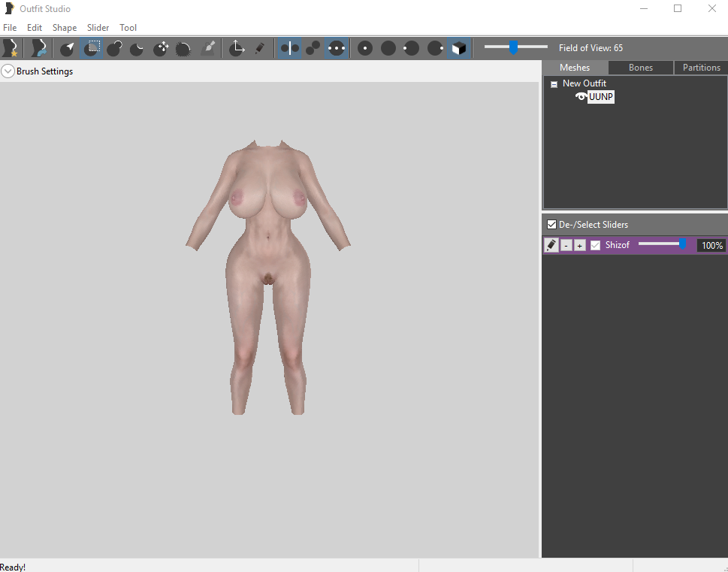Click the Load Project icon with the blue arrow
728x572 pixels.
click(38, 48)
